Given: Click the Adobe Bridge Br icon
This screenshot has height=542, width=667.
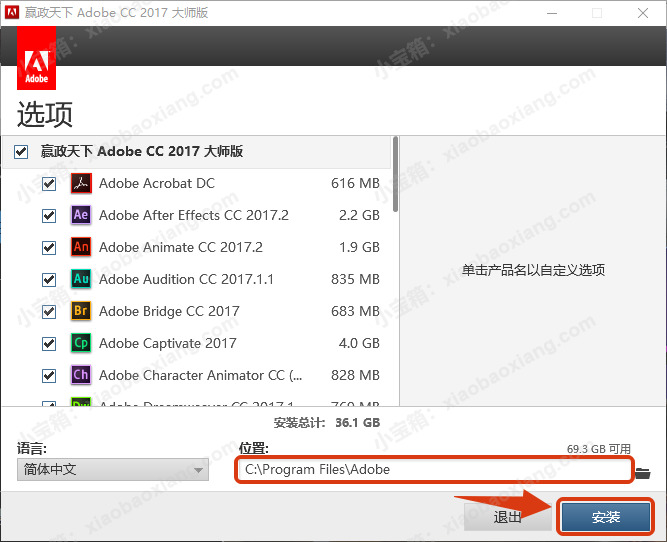Looking at the screenshot, I should [x=81, y=312].
